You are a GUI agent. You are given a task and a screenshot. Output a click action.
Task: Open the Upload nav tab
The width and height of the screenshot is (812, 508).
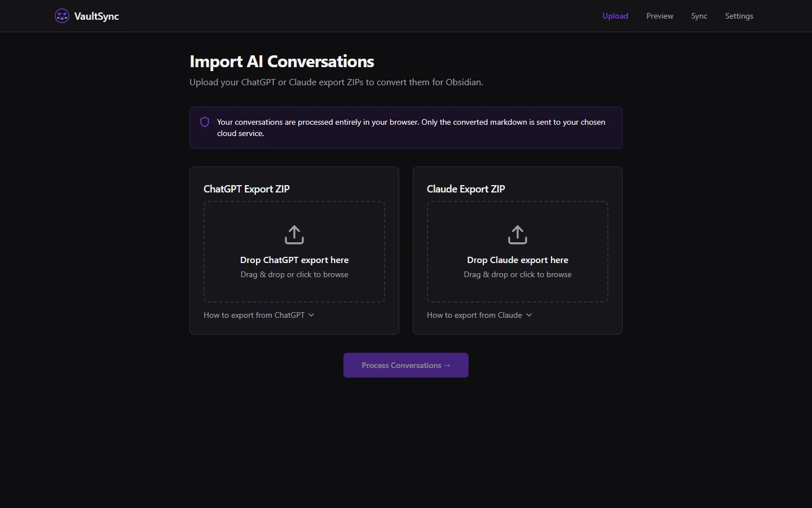click(x=615, y=16)
